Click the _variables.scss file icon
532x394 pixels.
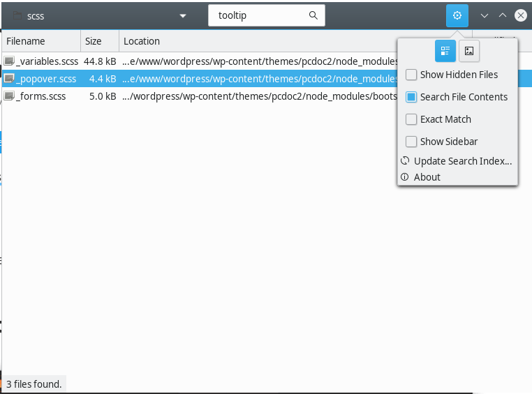9,61
